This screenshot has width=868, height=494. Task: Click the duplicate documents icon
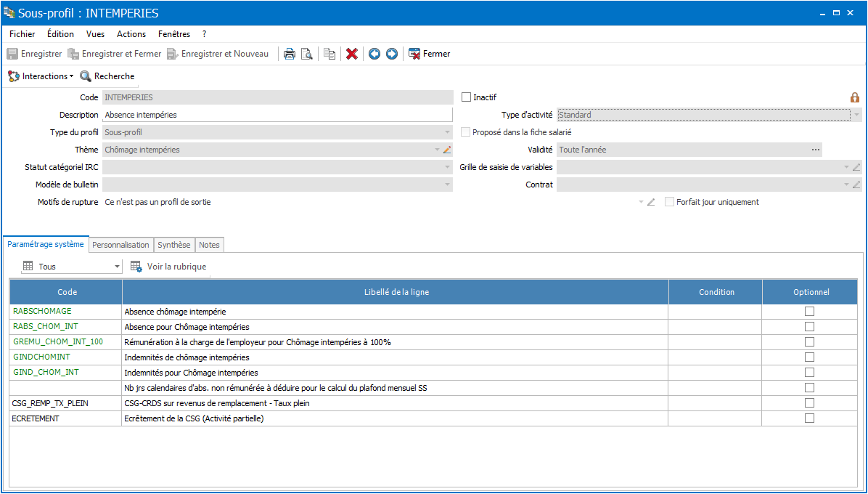330,54
